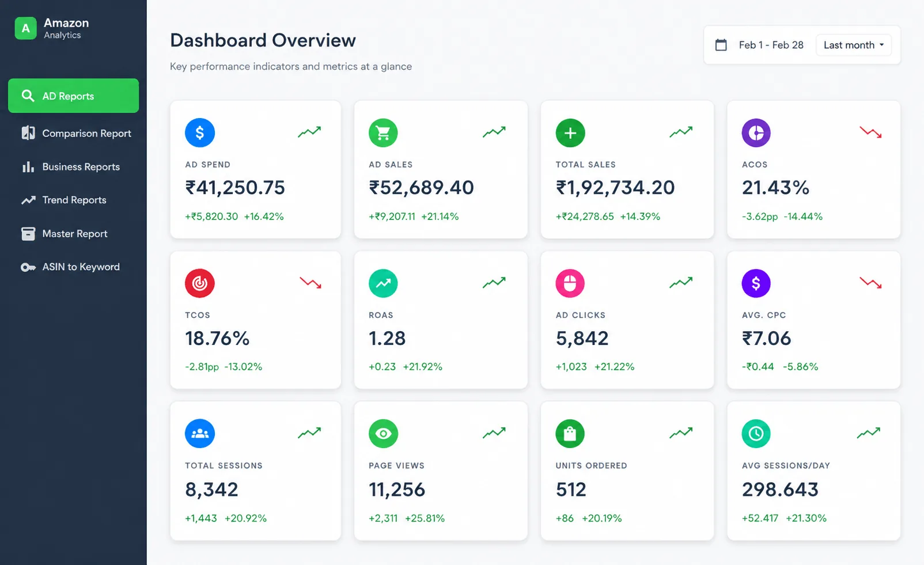Click the ACOS downward trend indicator
This screenshot has width=924, height=565.
pos(870,132)
